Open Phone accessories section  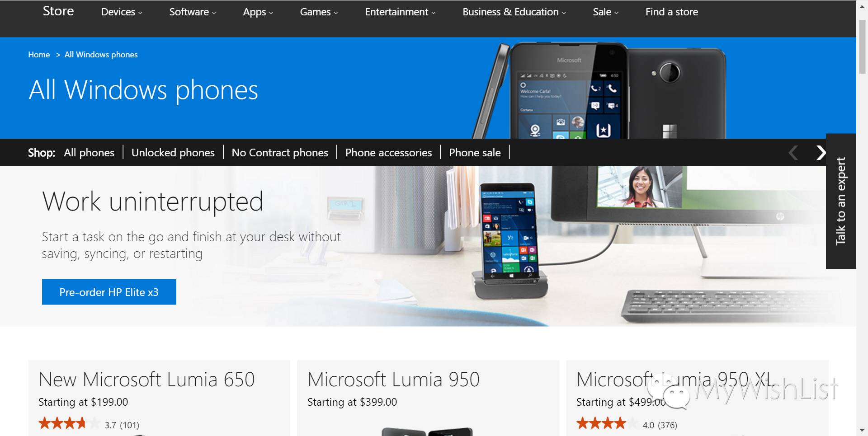click(x=388, y=153)
